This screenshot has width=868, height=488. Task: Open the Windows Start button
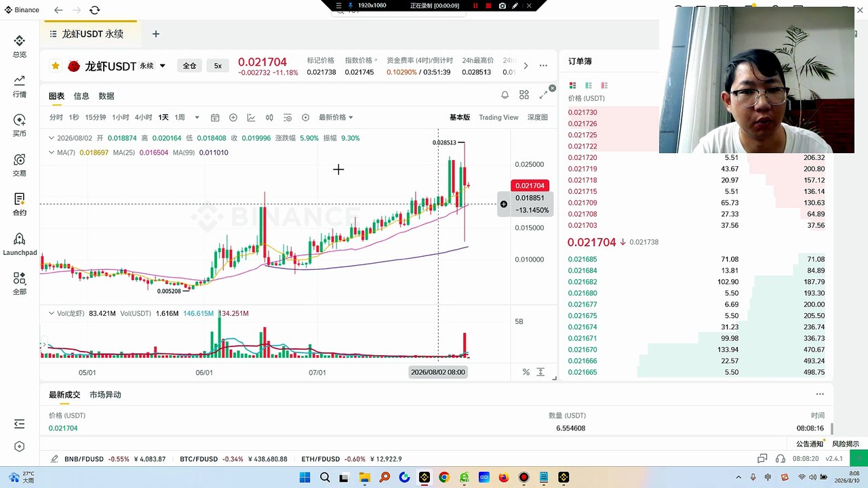[304, 477]
